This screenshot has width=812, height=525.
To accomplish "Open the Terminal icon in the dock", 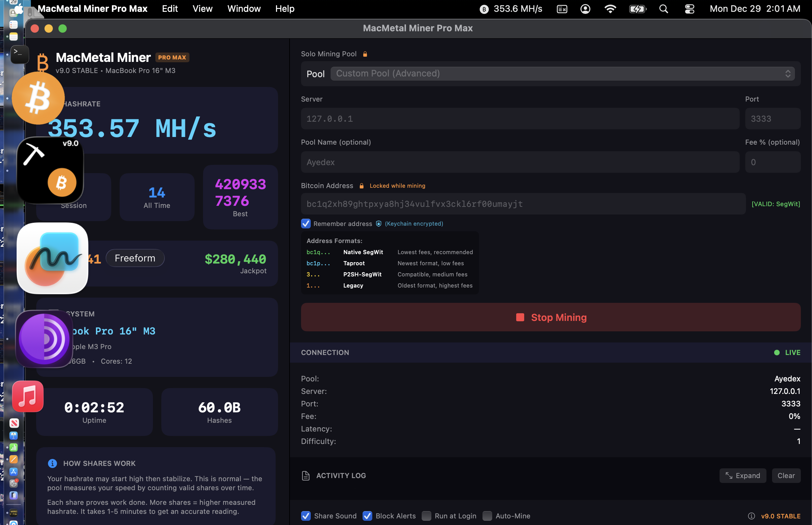I will click(19, 54).
